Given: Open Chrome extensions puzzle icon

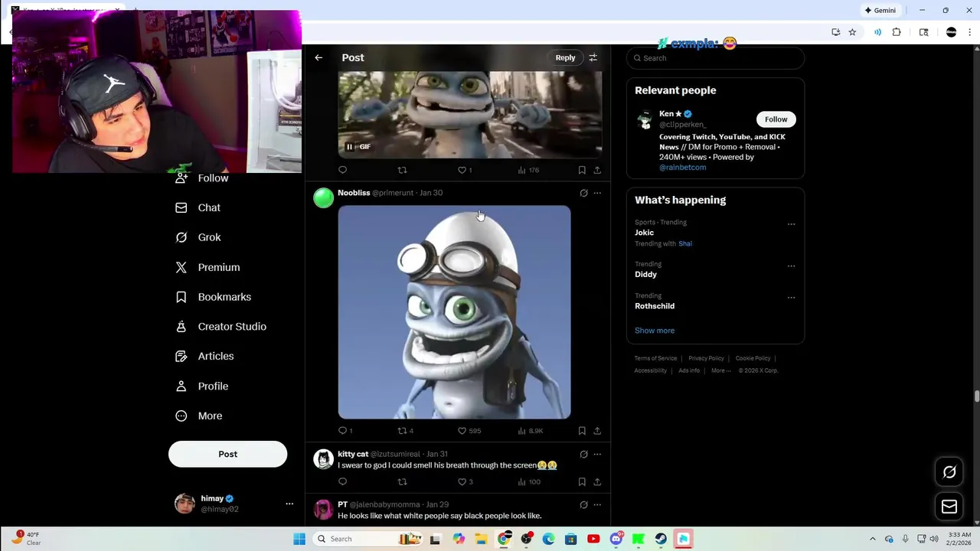Looking at the screenshot, I should tap(897, 32).
